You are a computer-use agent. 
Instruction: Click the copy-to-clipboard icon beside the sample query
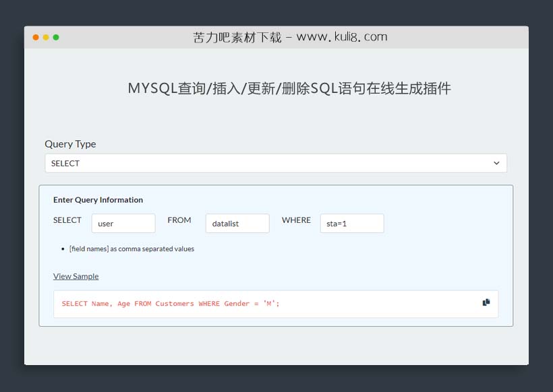(486, 302)
